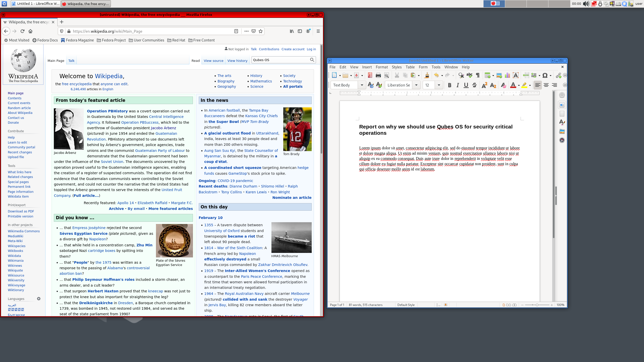The height and width of the screenshot is (362, 644).
Task: Enable Center alignment in Writer
Action: tap(546, 85)
